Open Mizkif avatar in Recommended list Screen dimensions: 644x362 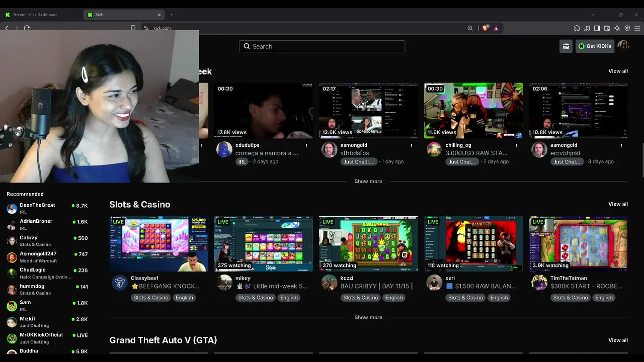tap(12, 322)
